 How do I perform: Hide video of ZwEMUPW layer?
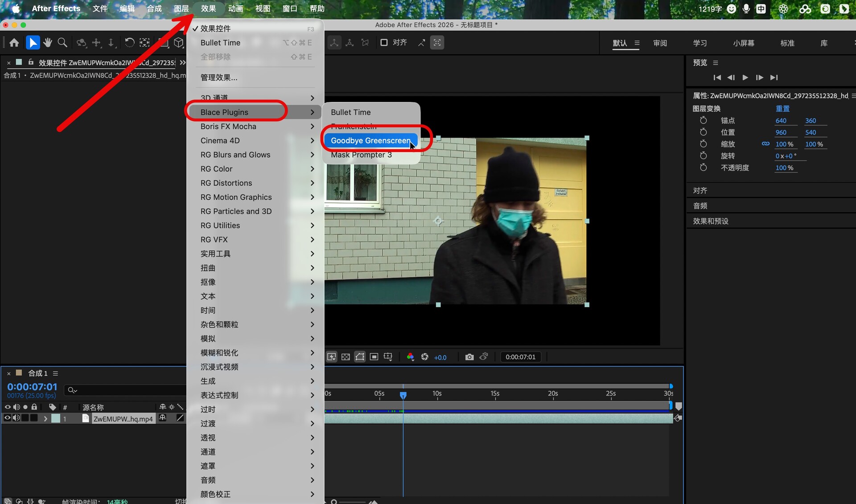point(8,418)
